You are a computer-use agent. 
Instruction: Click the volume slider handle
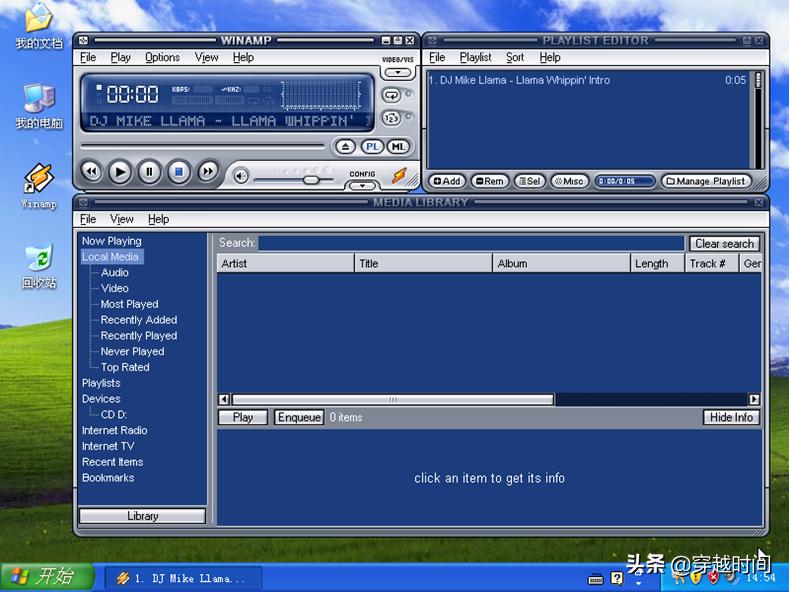[x=311, y=180]
